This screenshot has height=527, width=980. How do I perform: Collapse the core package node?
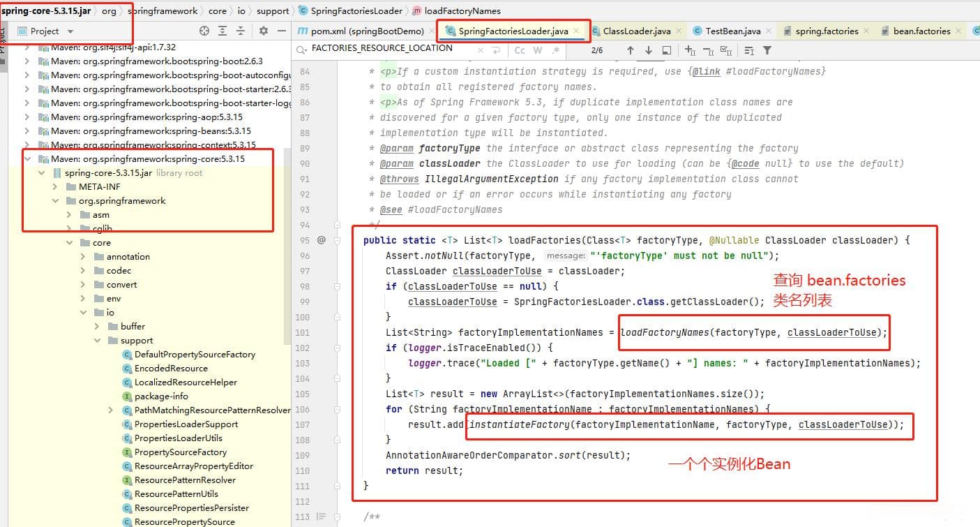tap(70, 242)
